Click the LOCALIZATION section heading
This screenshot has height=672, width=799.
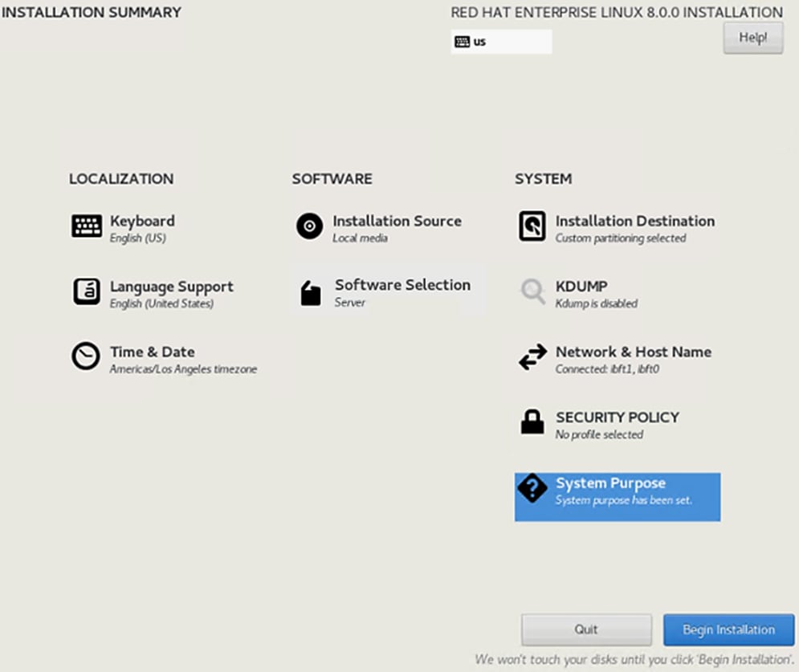tap(121, 179)
